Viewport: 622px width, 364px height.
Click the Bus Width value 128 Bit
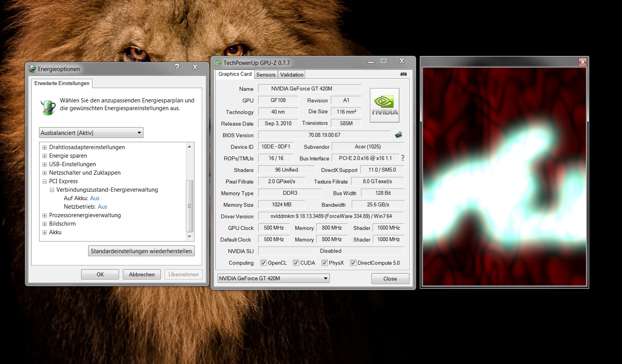(x=383, y=193)
